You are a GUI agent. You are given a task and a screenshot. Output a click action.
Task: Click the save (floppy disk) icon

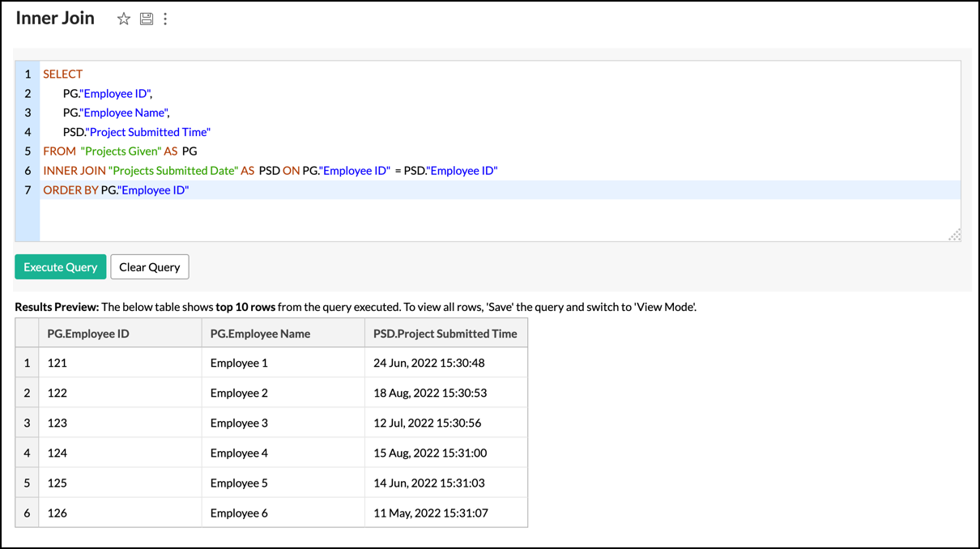tap(147, 19)
